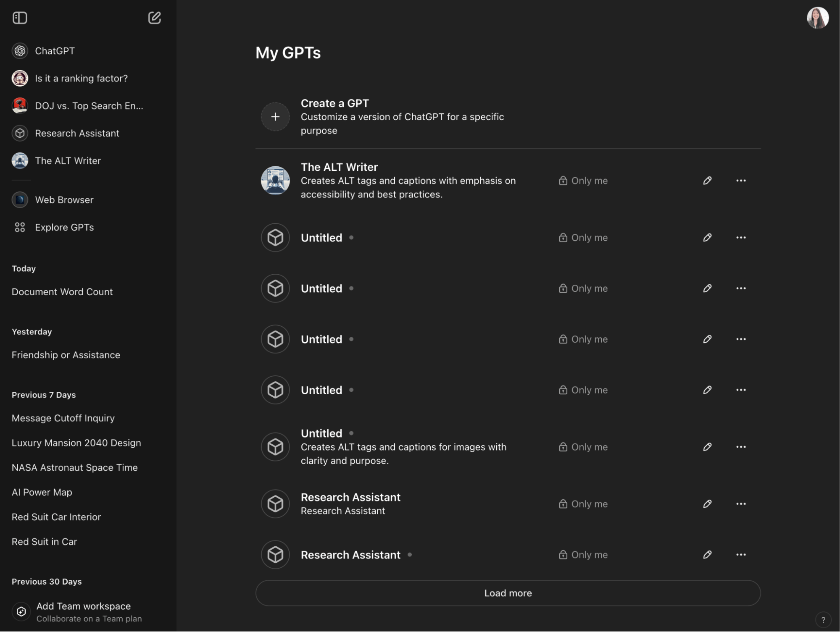Click cube icon of Untitled GPT with ALT tags description

pos(275,447)
